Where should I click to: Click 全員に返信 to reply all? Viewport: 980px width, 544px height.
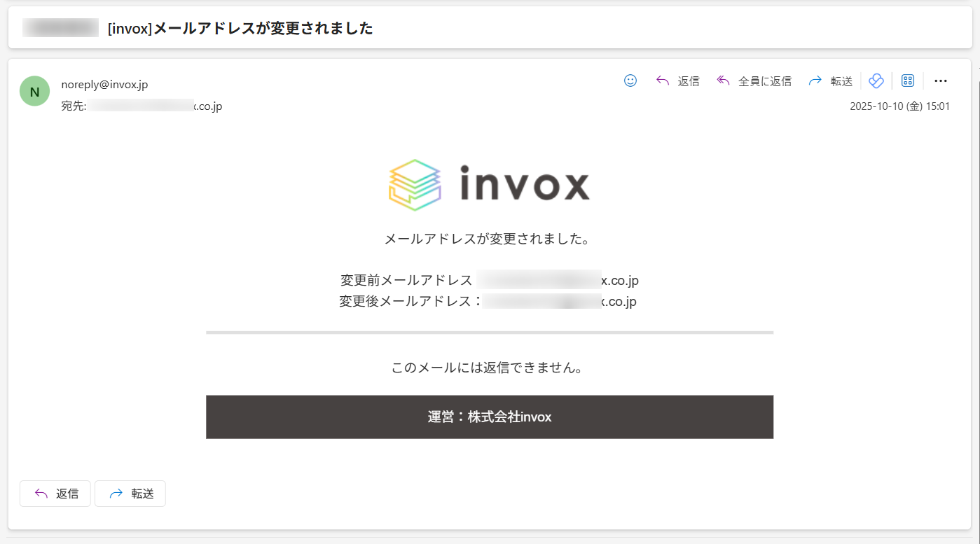coord(754,81)
